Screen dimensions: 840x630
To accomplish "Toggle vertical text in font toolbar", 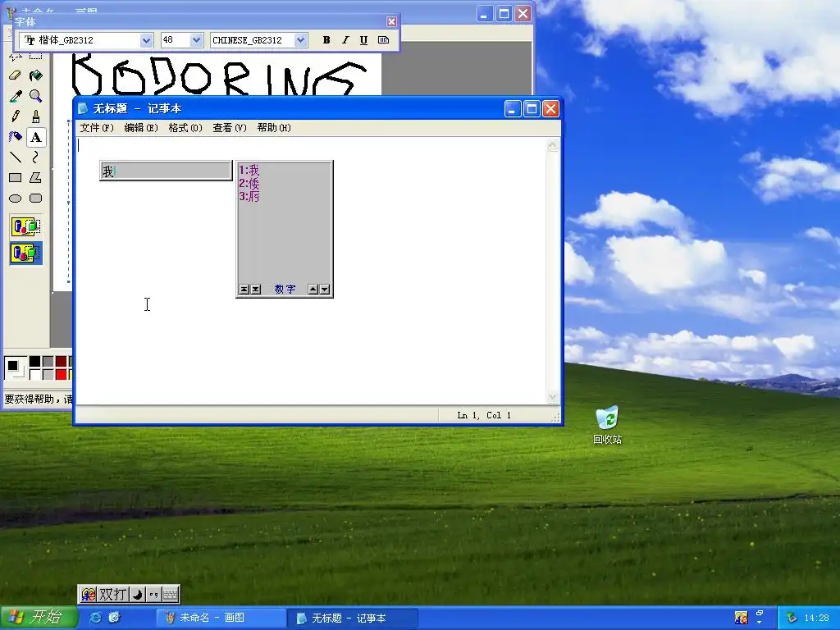I will tap(383, 40).
